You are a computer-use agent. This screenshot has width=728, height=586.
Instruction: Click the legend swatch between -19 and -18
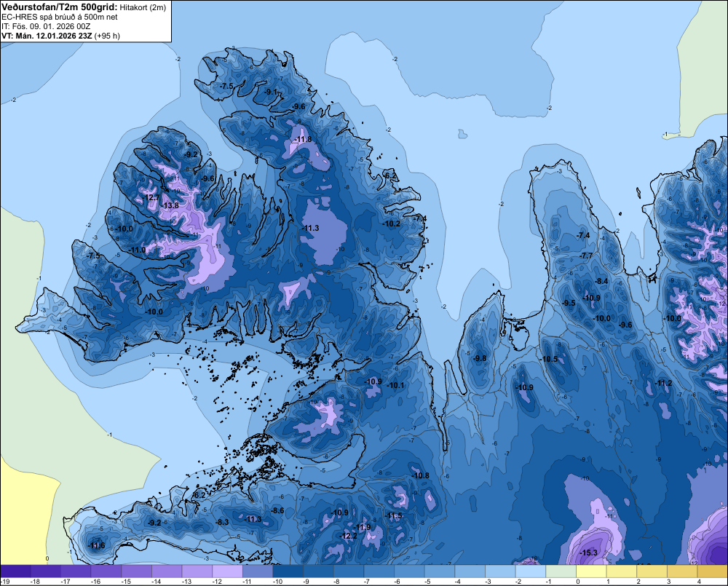pyautogui.click(x=16, y=571)
